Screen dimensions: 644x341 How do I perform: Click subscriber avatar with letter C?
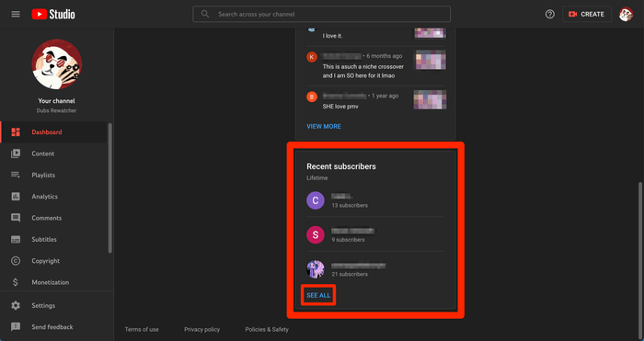click(x=316, y=200)
